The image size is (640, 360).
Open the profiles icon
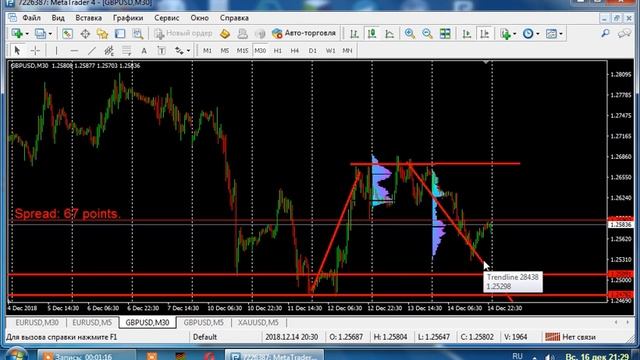click(x=40, y=33)
